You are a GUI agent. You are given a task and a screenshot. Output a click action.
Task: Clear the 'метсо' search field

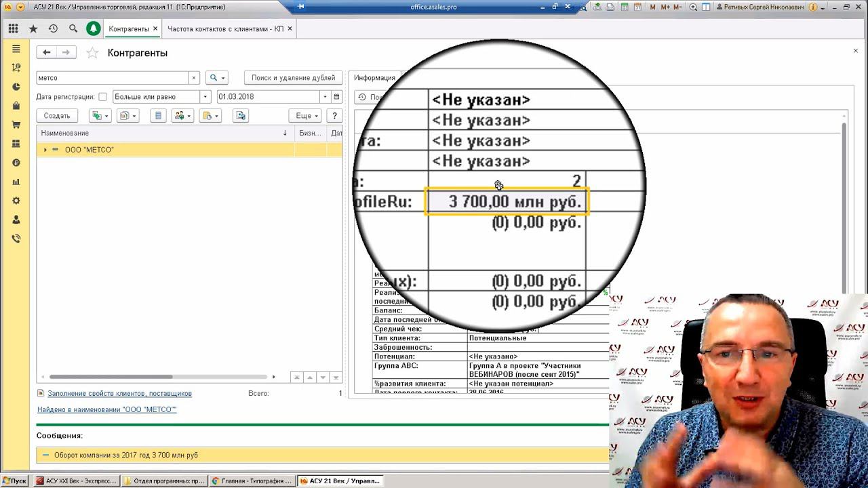194,78
